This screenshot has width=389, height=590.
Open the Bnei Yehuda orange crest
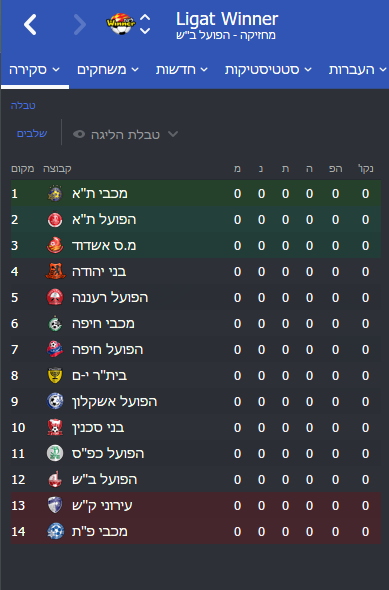point(55,271)
